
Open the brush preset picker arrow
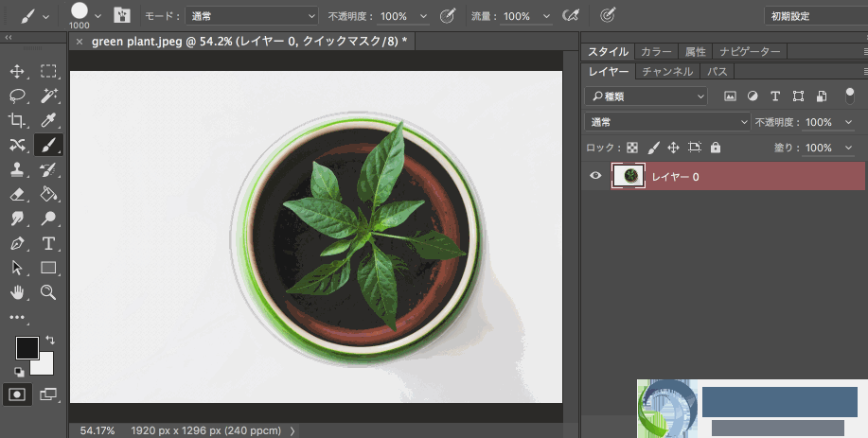pos(98,16)
